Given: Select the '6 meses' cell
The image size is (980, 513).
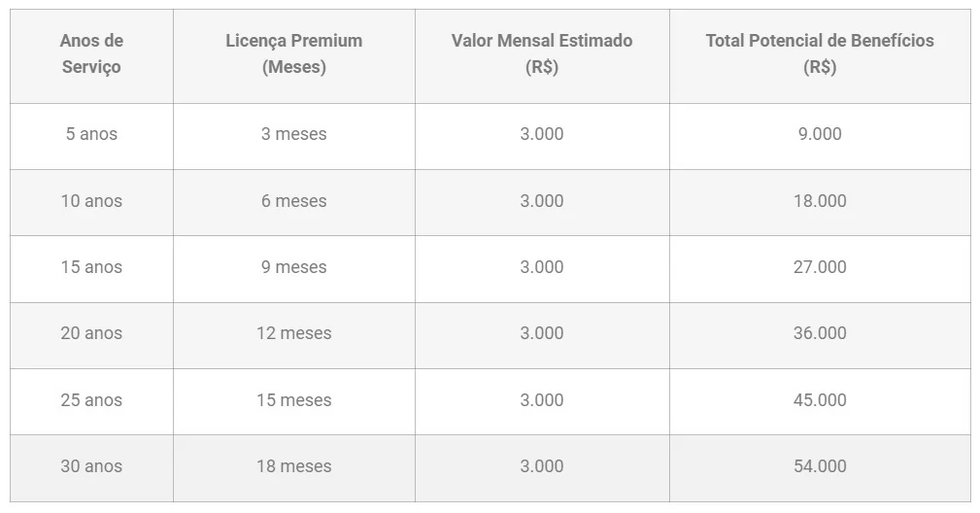Looking at the screenshot, I should click(x=293, y=201).
